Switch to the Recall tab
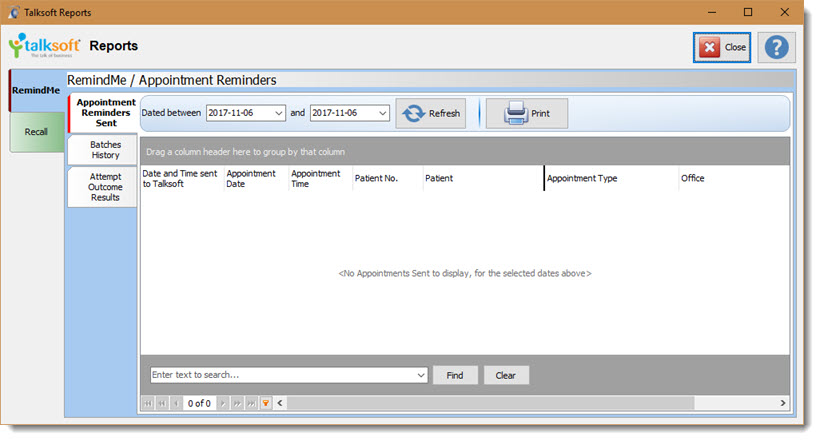The height and width of the screenshot is (440, 819). (36, 132)
